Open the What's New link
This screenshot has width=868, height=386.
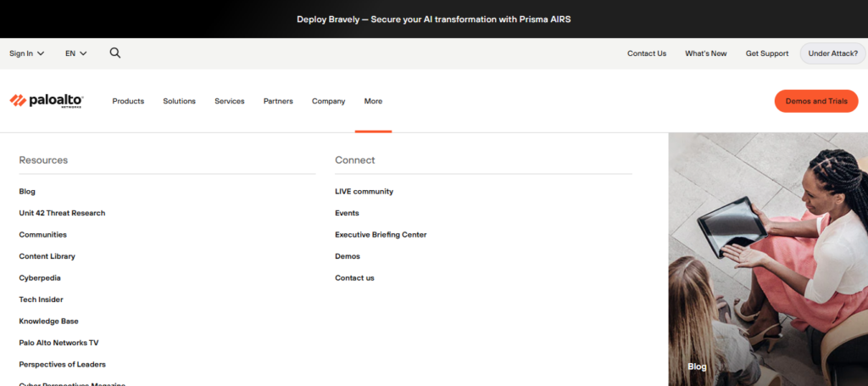click(x=705, y=53)
